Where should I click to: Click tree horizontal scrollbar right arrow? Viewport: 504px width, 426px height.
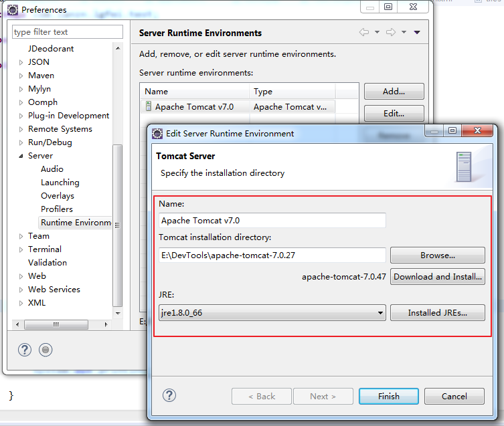pyautogui.click(x=106, y=324)
